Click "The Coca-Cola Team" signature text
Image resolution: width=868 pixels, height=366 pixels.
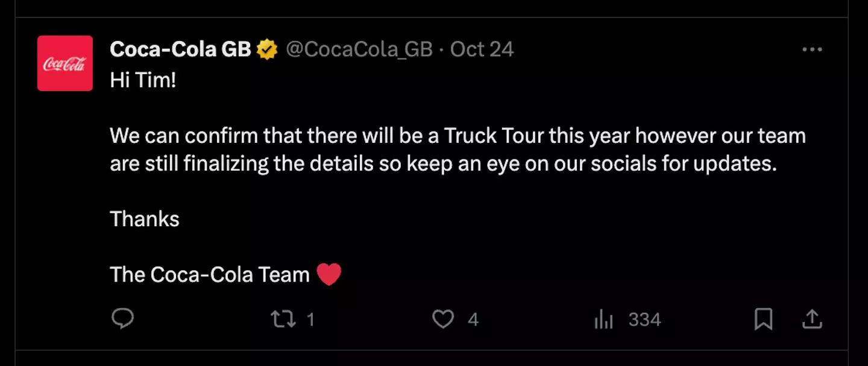point(209,275)
